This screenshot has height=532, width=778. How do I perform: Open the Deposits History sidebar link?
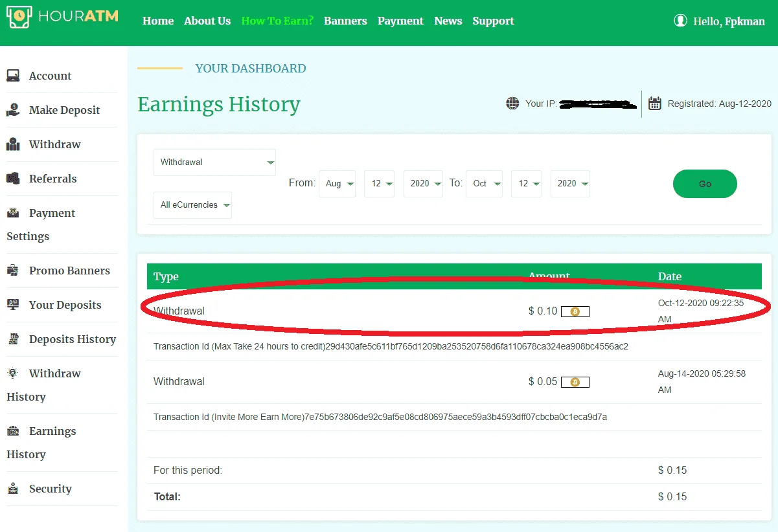[x=73, y=339]
